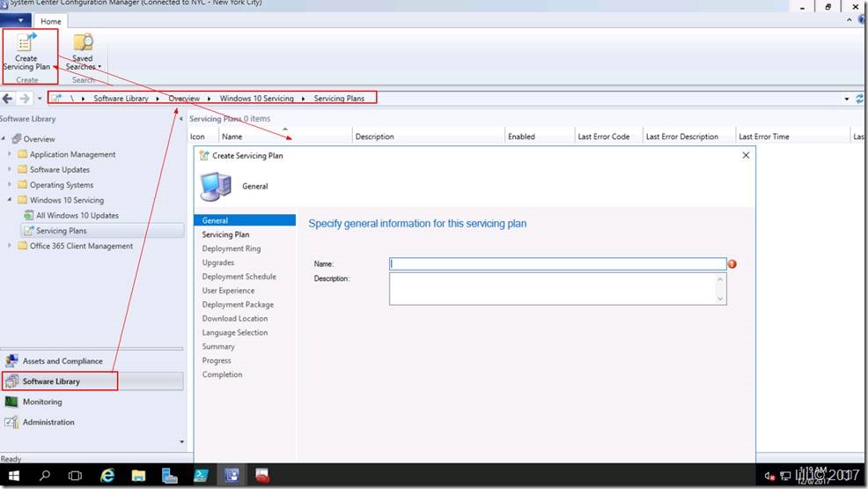This screenshot has height=489, width=868.
Task: Go forward with the navigation forward arrow
Action: (25, 99)
